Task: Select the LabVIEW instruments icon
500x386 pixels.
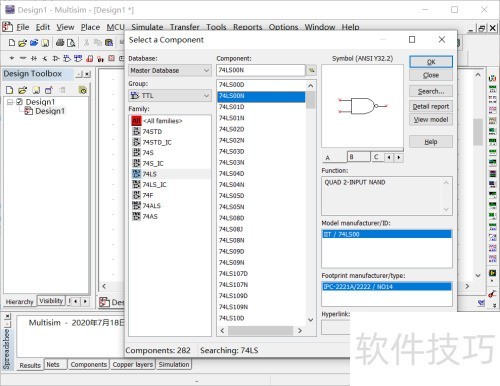Action: pos(492,273)
